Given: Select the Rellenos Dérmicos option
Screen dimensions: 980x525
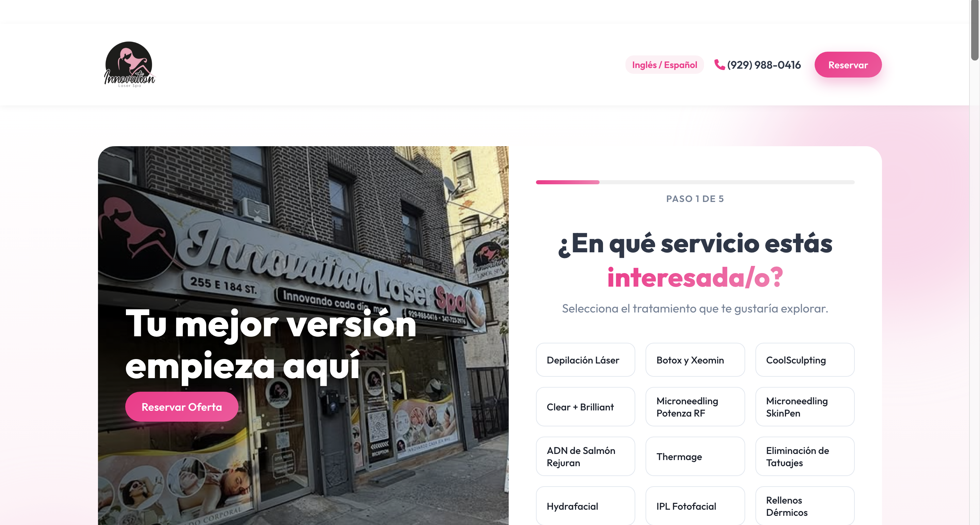Looking at the screenshot, I should (805, 506).
